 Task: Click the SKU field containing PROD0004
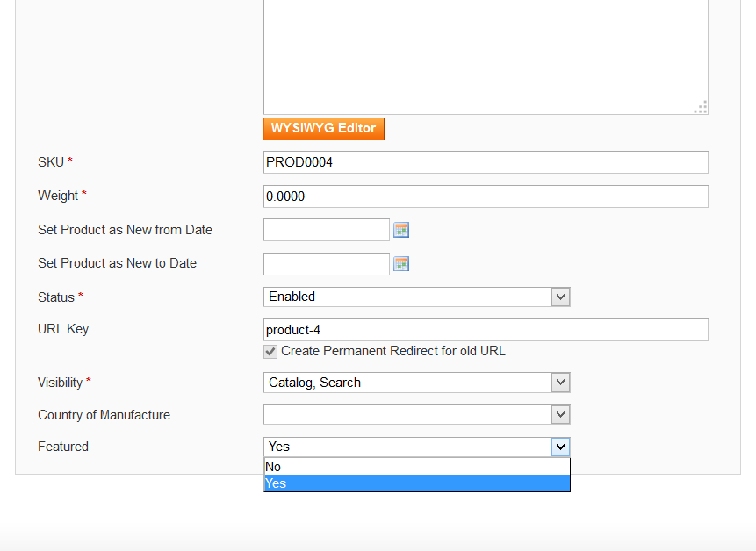click(x=485, y=162)
